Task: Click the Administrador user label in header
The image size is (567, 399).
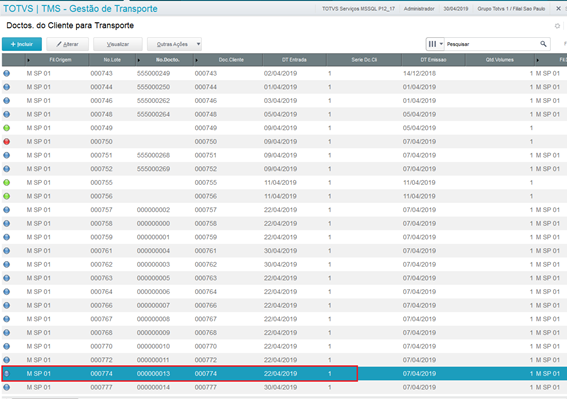Action: pyautogui.click(x=419, y=9)
